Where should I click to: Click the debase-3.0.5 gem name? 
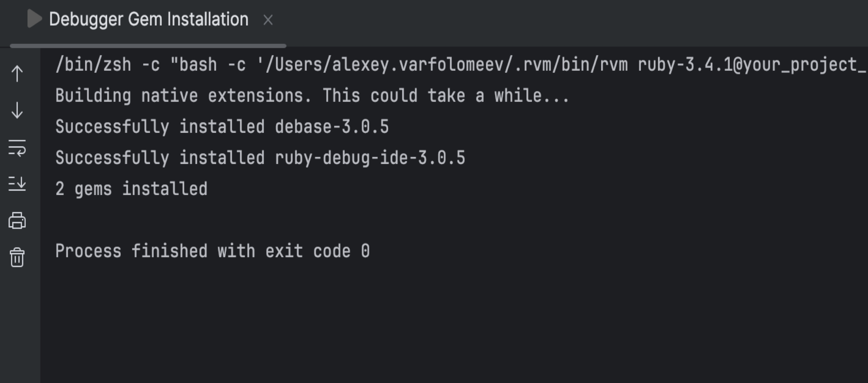pos(332,127)
